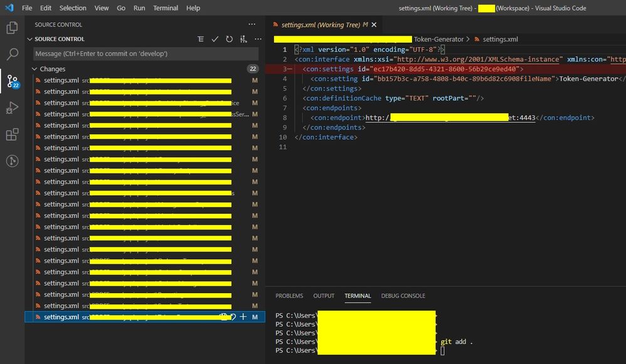Click the settings.xml breadcrumb in editor
This screenshot has width=626, height=364.
coord(500,39)
